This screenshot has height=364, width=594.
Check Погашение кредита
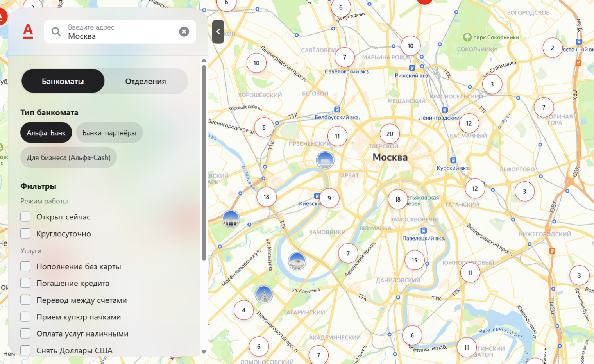point(25,283)
